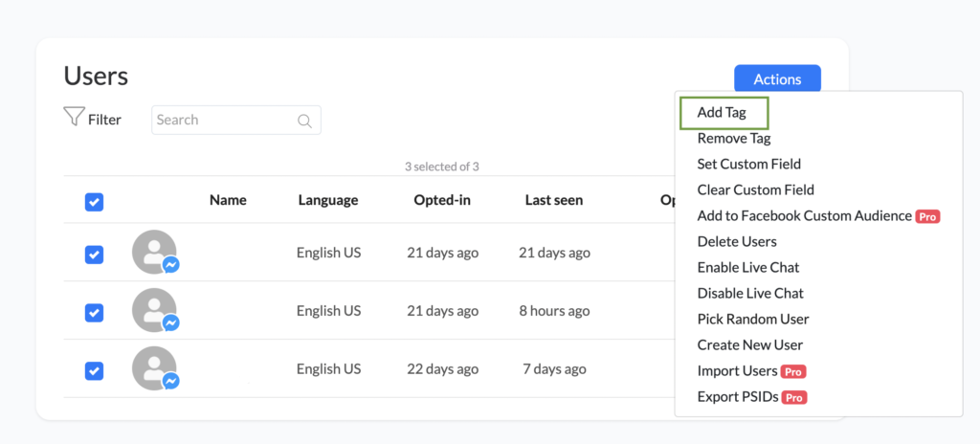This screenshot has width=980, height=444.
Task: Click the third user's avatar icon
Action: click(x=154, y=368)
